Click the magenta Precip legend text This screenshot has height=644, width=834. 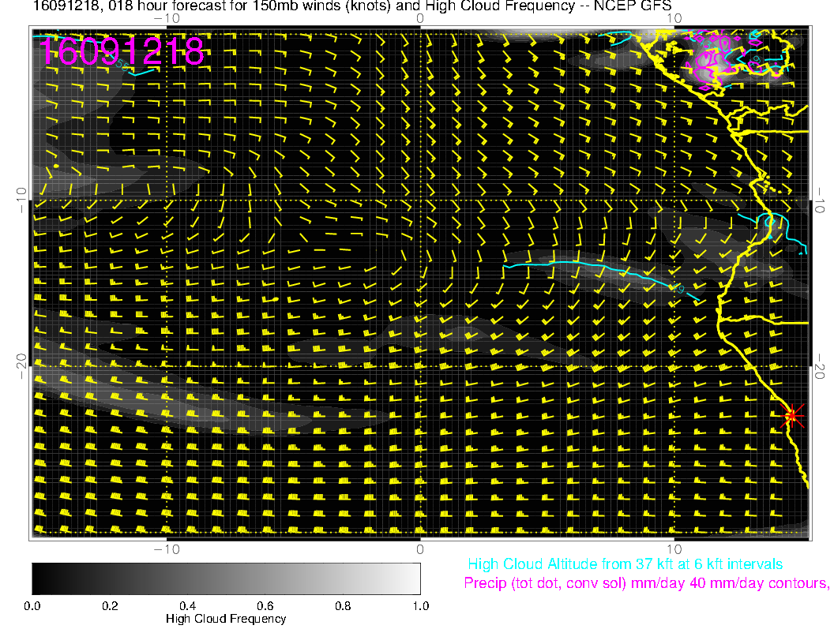646,584
